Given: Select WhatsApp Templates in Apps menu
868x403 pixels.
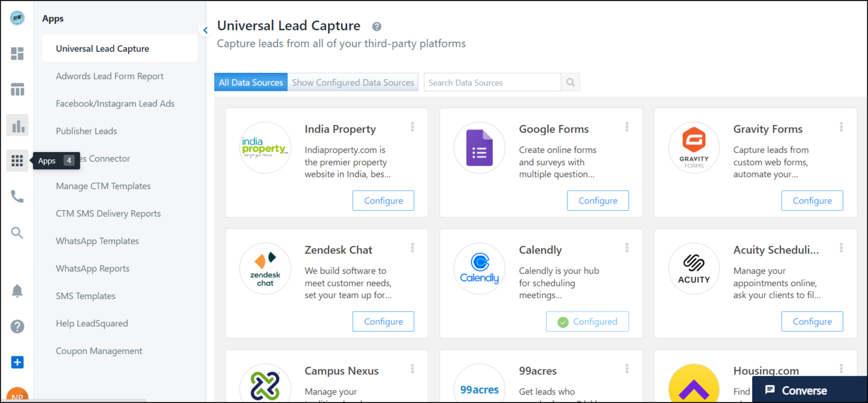Looking at the screenshot, I should click(97, 241).
